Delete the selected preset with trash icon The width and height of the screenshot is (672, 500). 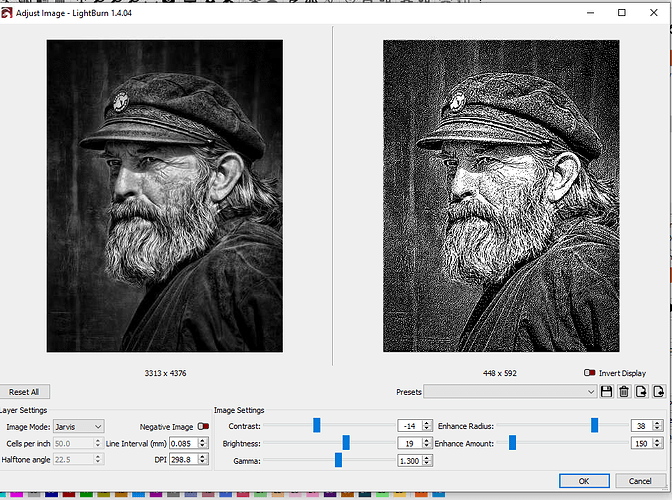point(624,392)
